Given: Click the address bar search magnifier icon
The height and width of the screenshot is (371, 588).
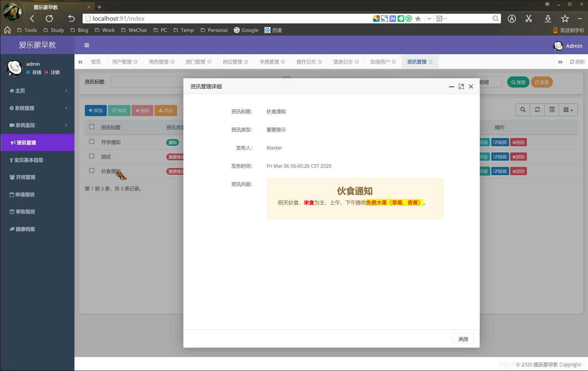Looking at the screenshot, I should coord(495,19).
